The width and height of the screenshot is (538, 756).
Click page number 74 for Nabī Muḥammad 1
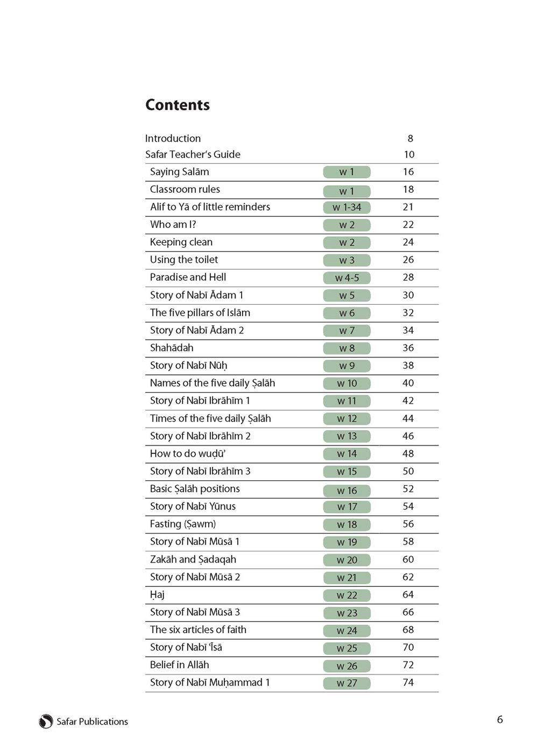(x=408, y=683)
